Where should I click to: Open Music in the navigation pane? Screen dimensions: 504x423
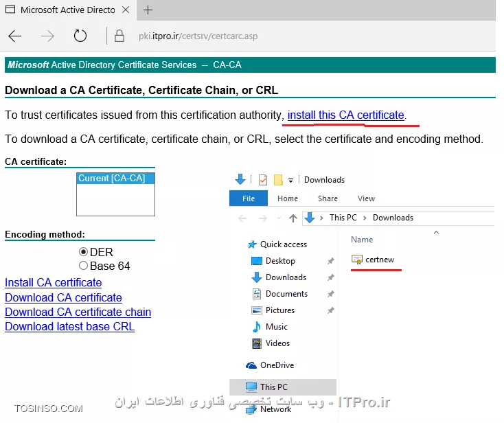click(277, 327)
